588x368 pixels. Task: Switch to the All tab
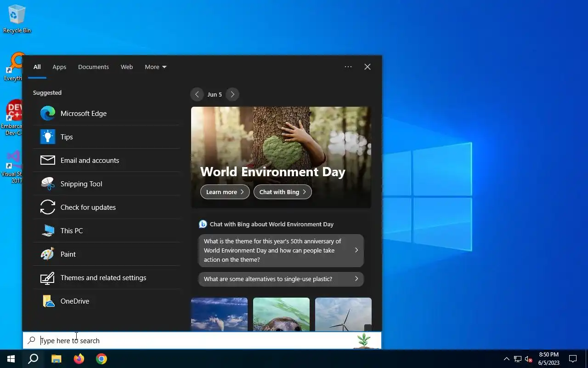(37, 67)
